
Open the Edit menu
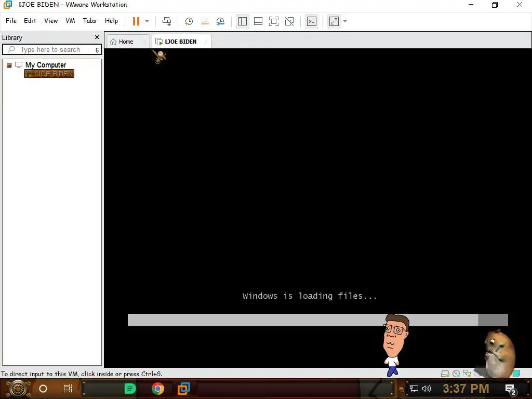[30, 21]
